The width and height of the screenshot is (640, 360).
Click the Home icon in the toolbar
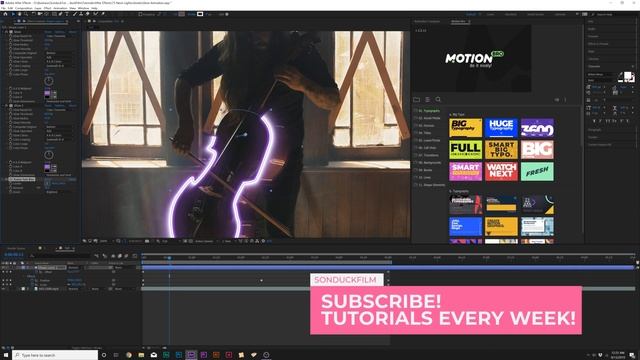click(5, 14)
